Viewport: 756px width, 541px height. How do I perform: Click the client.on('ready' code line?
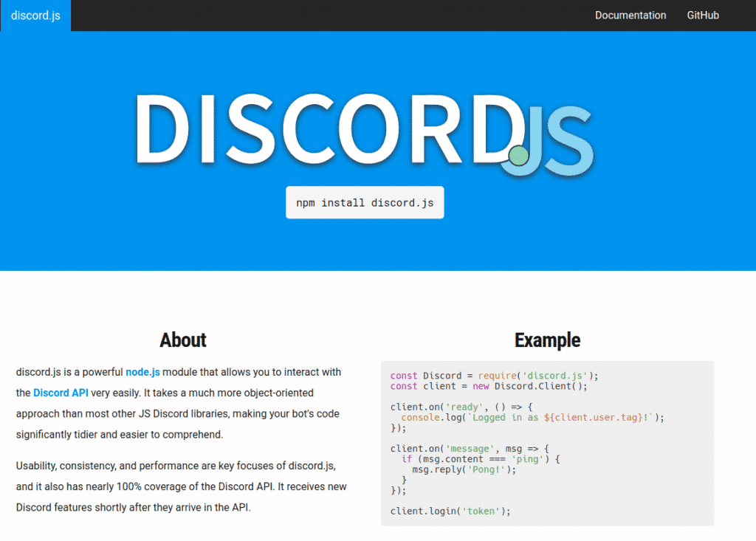tap(461, 407)
